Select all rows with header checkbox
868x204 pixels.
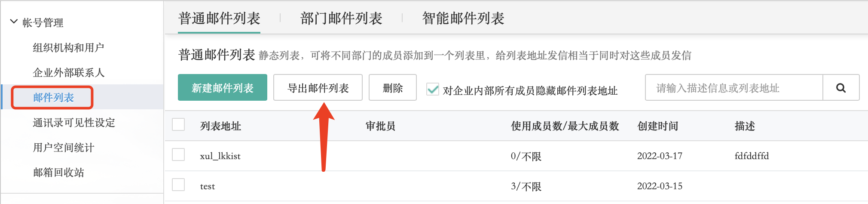click(x=178, y=125)
